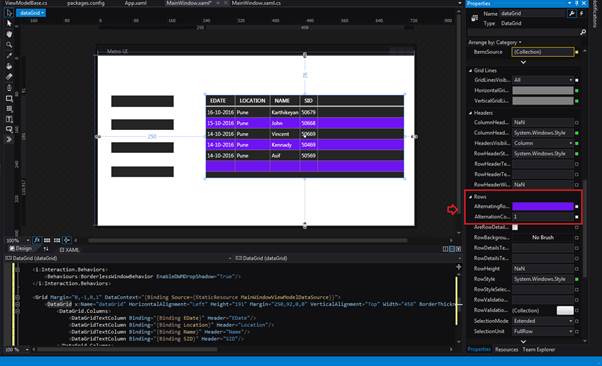Screen dimensions: 602x366
Task: Choose the Paint Bucket tool
Action: (9, 66)
